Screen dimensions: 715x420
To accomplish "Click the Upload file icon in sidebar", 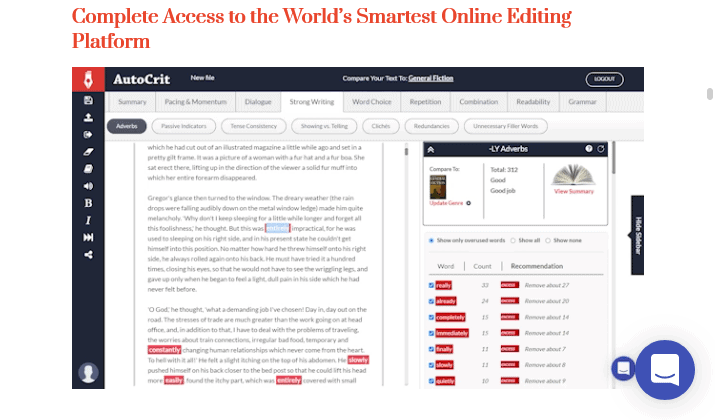I will point(88,118).
